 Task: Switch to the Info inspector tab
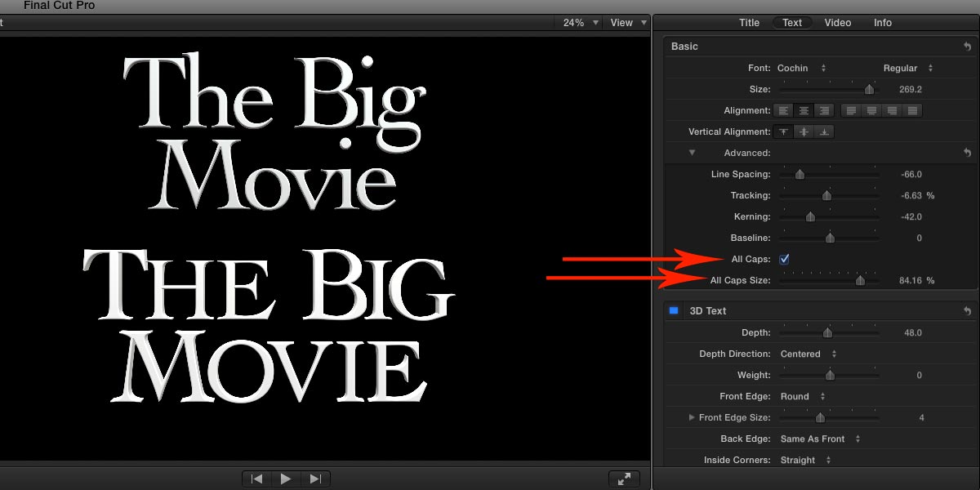883,23
